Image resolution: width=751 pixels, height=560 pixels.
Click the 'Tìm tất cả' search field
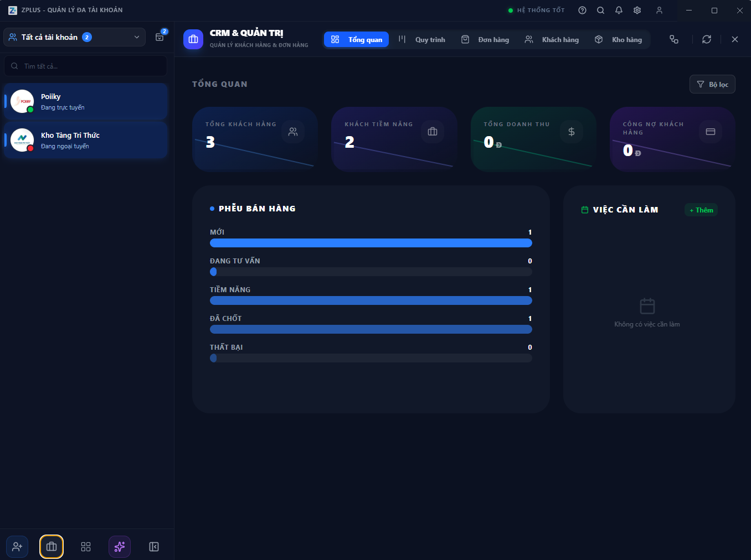pos(86,66)
